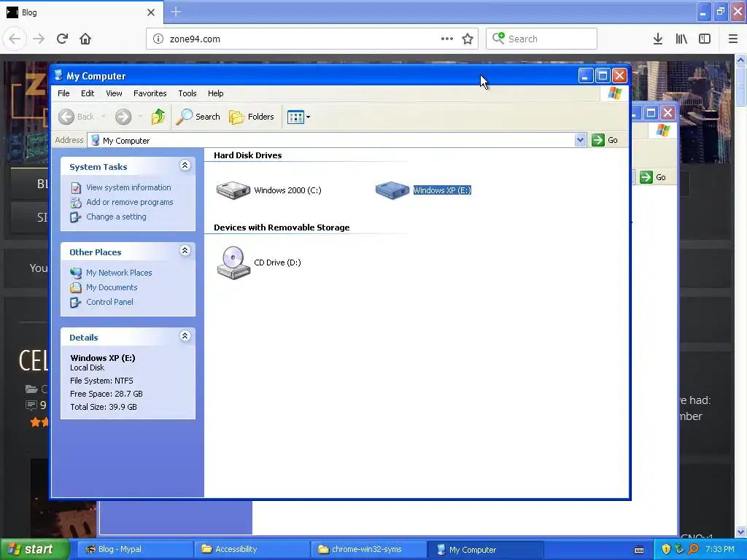Click the browser Search box

(541, 39)
